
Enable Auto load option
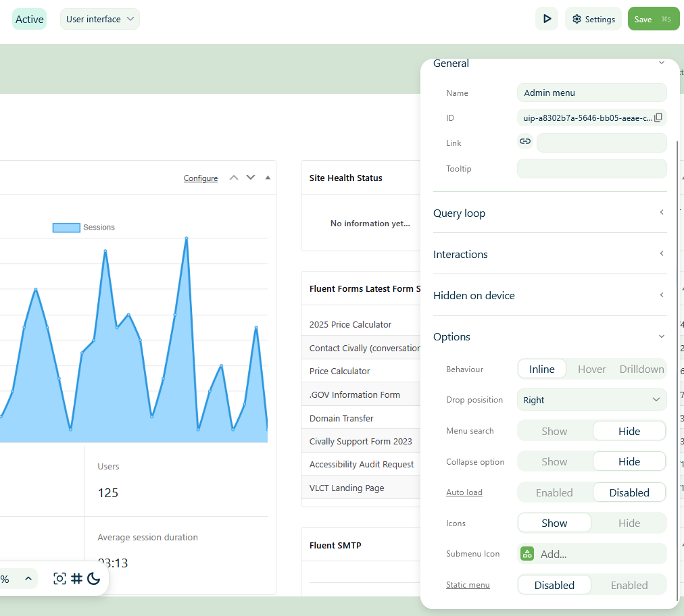[554, 492]
